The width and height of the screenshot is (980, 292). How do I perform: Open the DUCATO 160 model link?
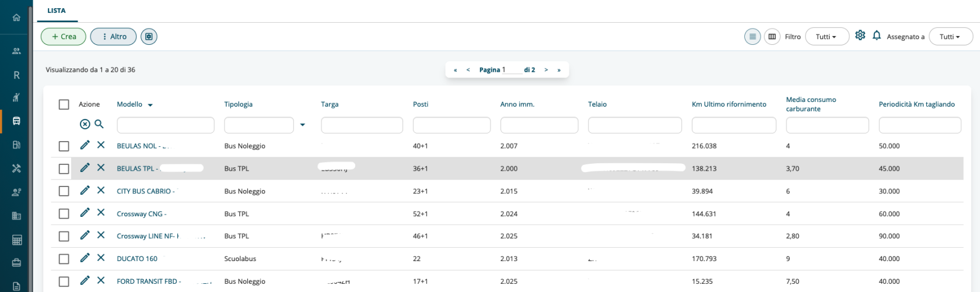(137, 259)
